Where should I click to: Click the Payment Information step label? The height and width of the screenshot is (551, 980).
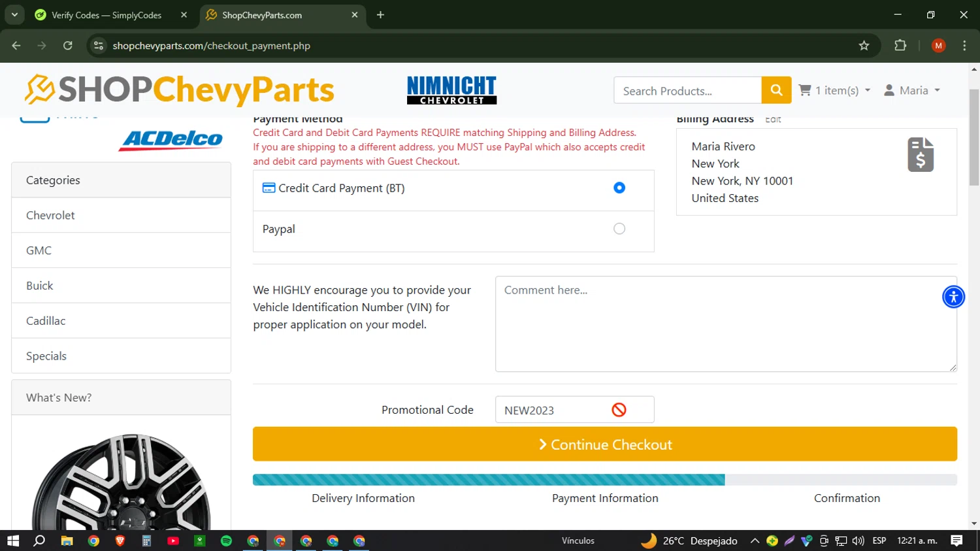[x=605, y=498]
